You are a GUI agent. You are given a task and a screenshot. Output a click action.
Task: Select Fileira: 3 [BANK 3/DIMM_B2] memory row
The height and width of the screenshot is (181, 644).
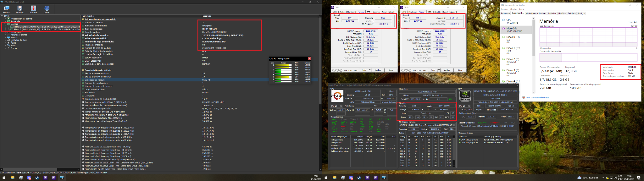pos(47,30)
